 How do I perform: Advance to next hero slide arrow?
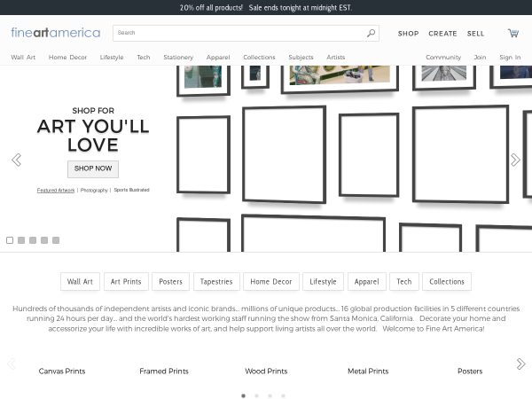point(515,160)
